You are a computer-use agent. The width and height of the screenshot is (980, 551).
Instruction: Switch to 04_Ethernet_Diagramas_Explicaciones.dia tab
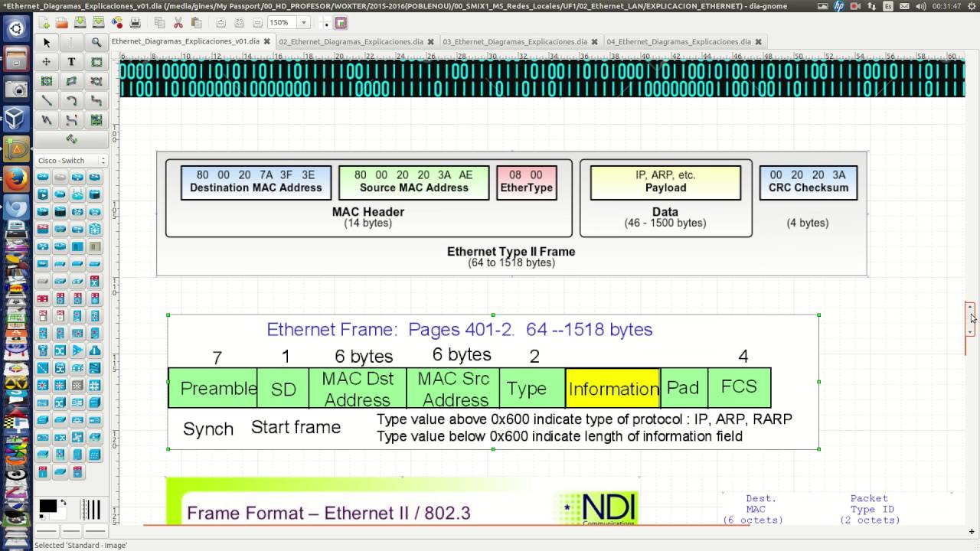pyautogui.click(x=678, y=41)
